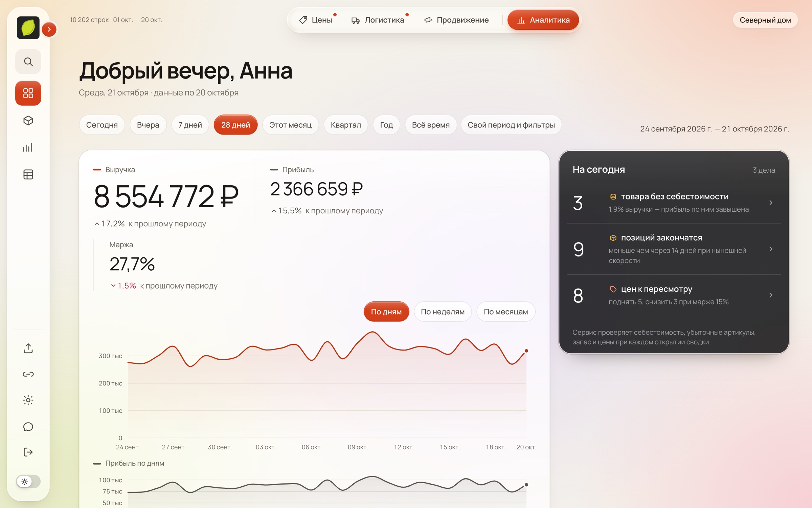Select the Год period
Screen dimensions: 812x508
coord(386,125)
